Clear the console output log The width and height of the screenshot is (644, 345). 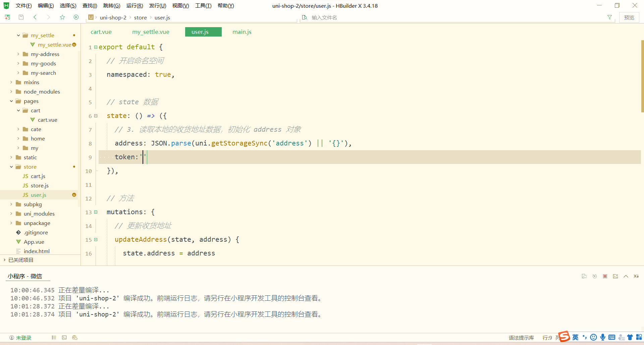pos(585,276)
